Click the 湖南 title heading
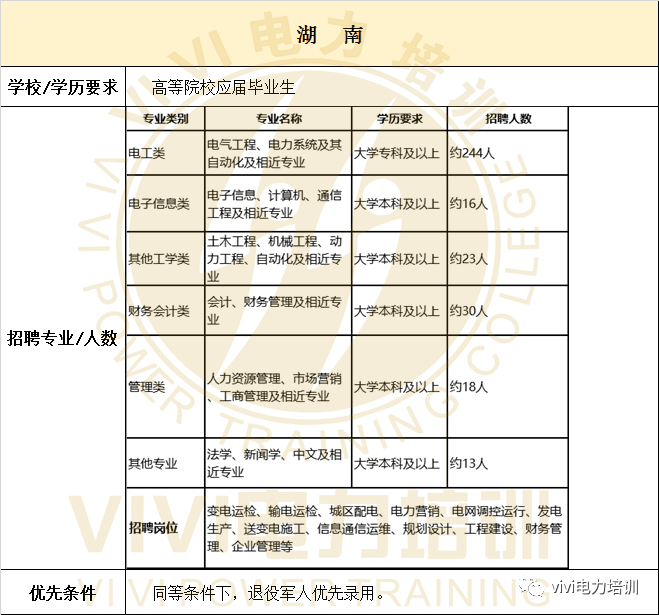 [x=329, y=35]
